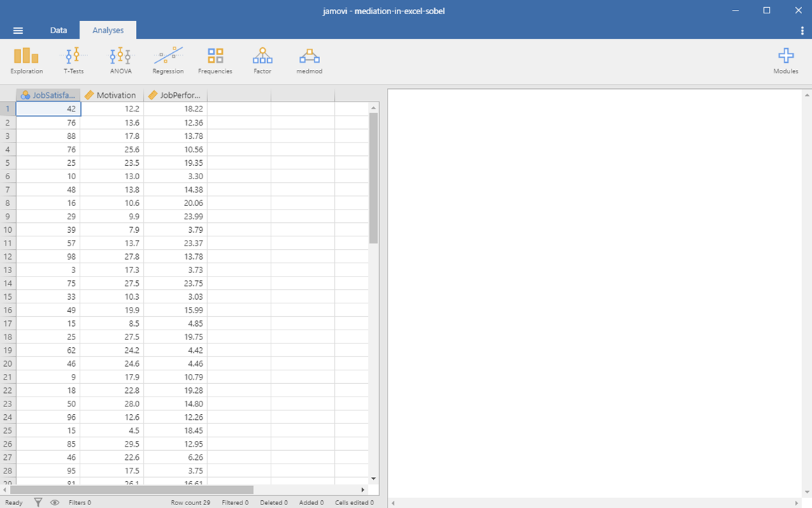Toggle the eye visibility icon in status bar
Screen dimensions: 812x508
click(x=55, y=503)
